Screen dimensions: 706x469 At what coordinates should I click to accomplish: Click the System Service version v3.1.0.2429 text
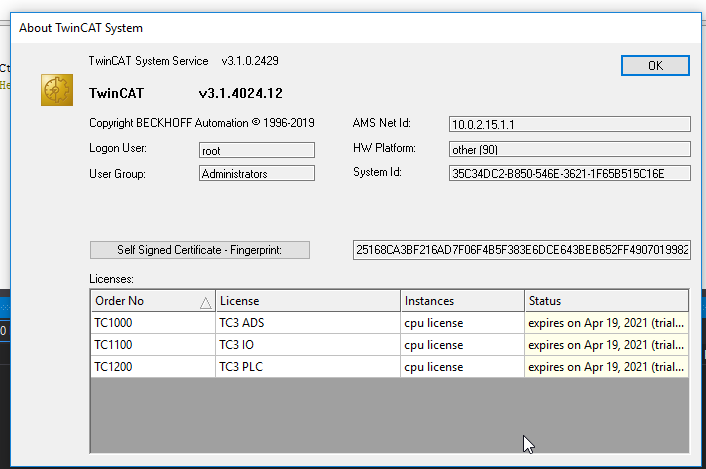pos(250,61)
